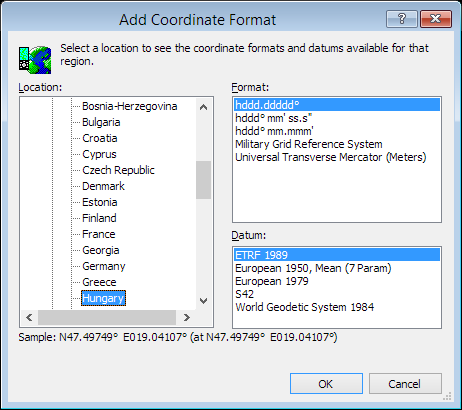Choose Denmark in the Location tree
The height and width of the screenshot is (410, 462).
point(103,186)
